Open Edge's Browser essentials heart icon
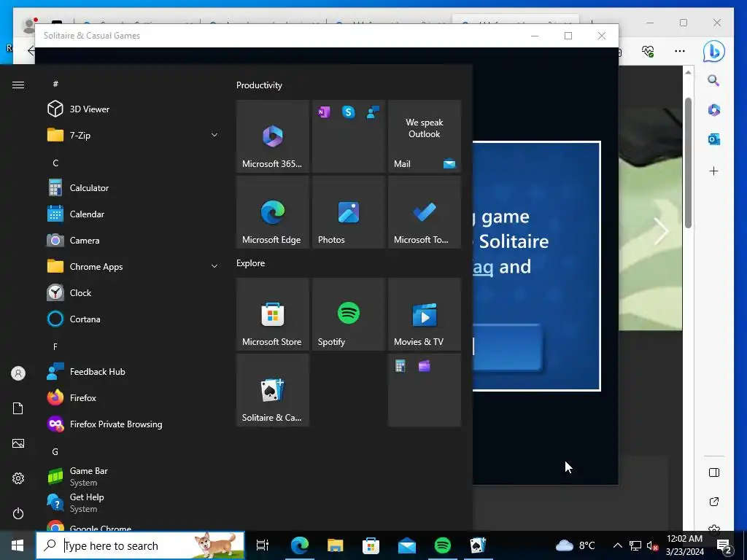Screen dimensions: 747x560 click(648, 51)
